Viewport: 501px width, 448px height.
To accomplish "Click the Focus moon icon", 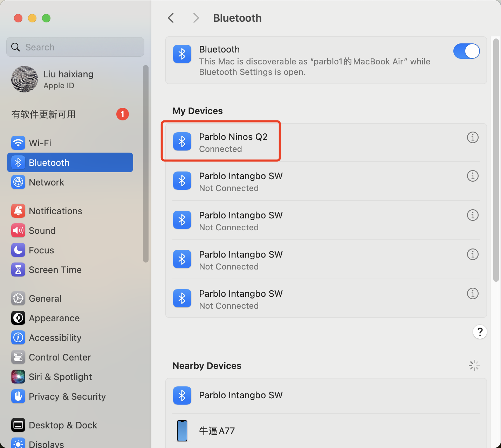I will (x=18, y=250).
